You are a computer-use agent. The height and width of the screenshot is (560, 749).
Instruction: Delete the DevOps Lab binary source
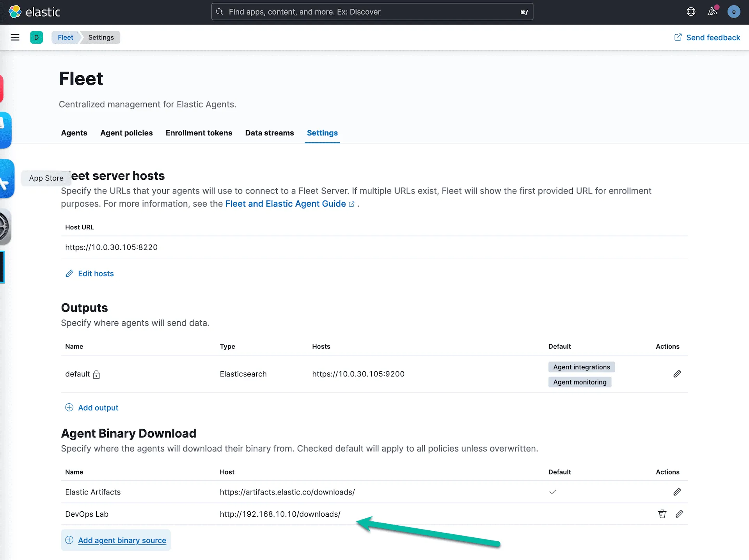pos(662,514)
